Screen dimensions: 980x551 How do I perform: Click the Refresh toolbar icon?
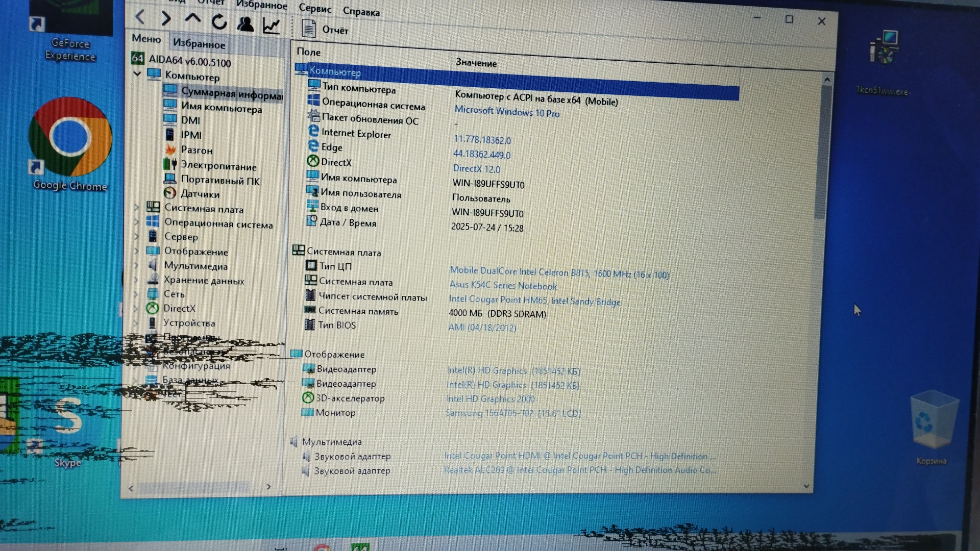219,21
